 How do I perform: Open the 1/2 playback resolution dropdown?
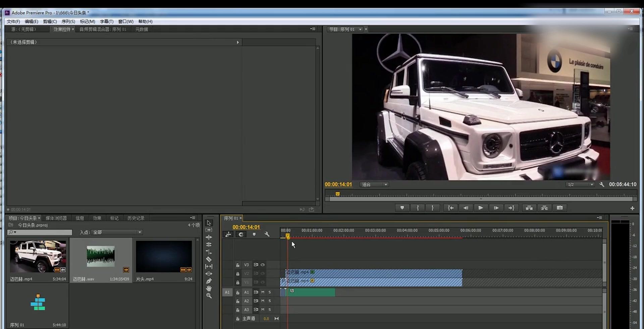[x=580, y=185]
